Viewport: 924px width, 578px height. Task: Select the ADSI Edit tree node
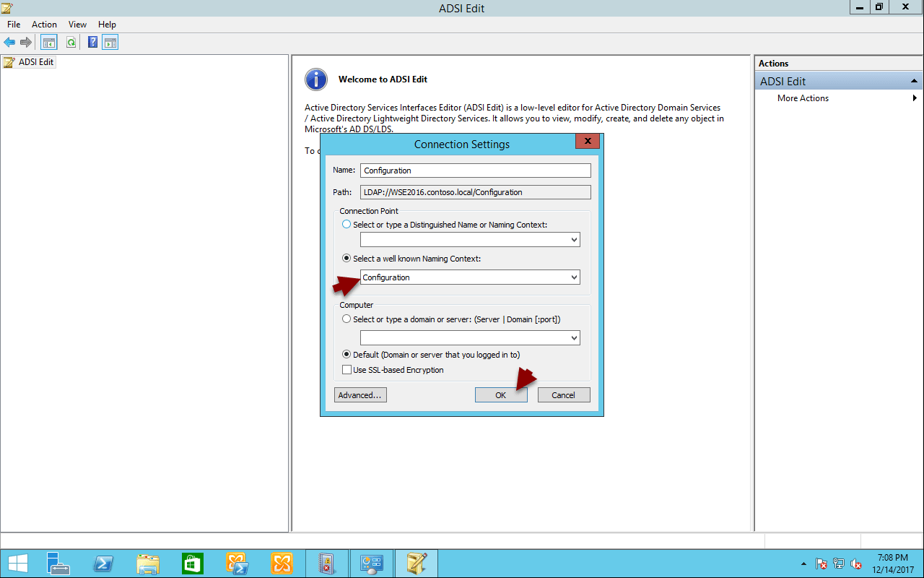tap(29, 62)
